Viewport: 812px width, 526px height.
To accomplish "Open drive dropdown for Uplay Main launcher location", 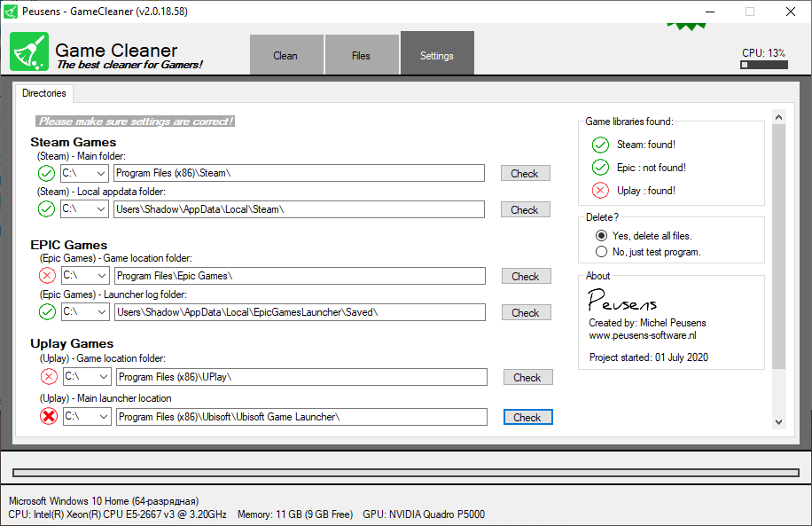I will (87, 417).
